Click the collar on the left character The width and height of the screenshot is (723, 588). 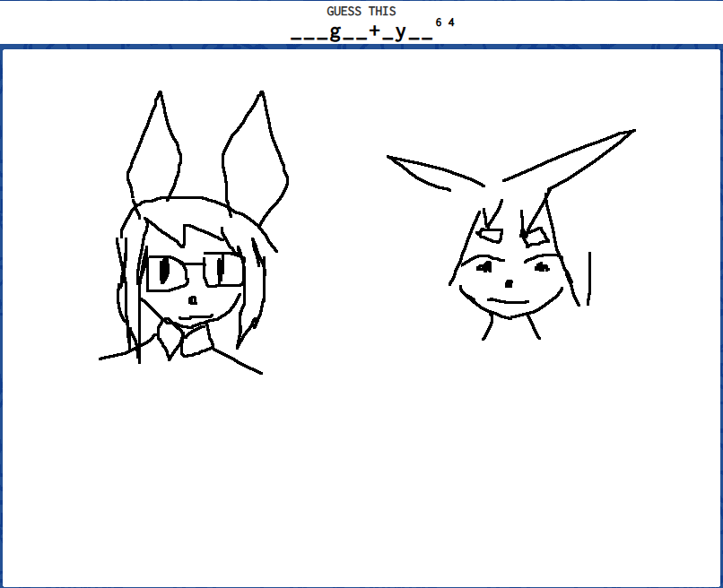[x=184, y=341]
